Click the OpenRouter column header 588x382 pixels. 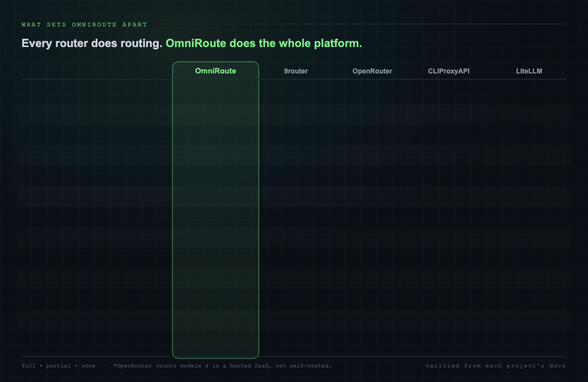[372, 71]
